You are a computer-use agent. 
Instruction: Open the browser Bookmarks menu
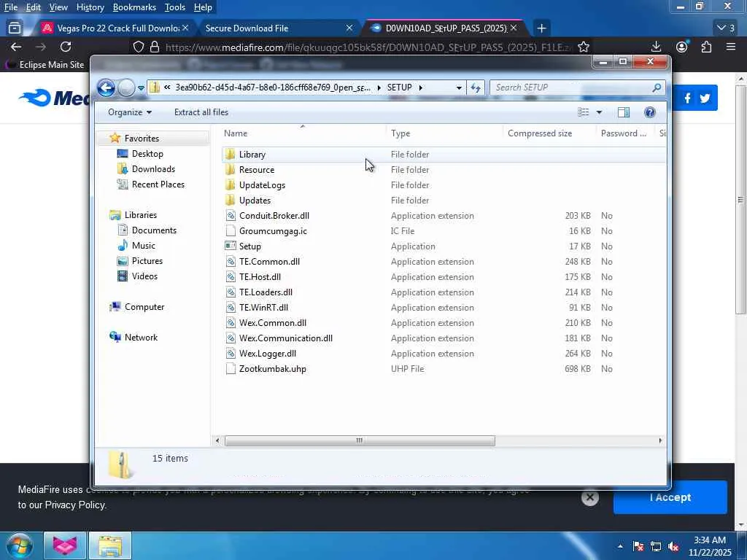point(134,7)
